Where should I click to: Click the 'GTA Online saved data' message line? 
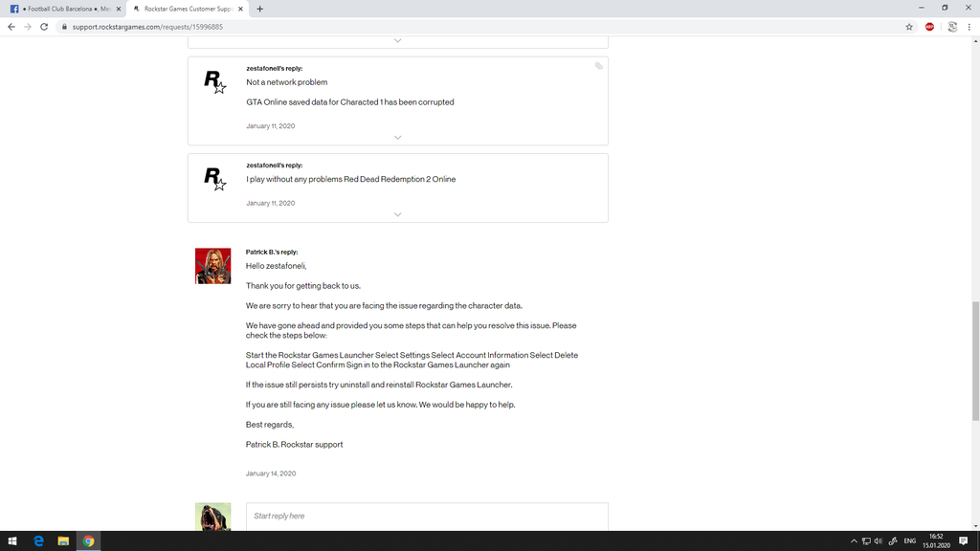click(350, 101)
